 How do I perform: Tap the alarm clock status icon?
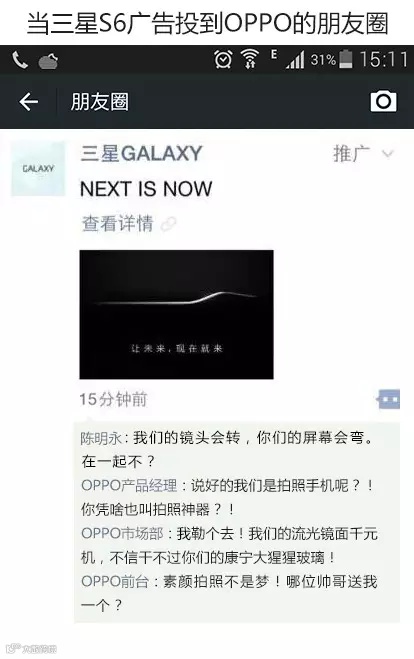[223, 59]
